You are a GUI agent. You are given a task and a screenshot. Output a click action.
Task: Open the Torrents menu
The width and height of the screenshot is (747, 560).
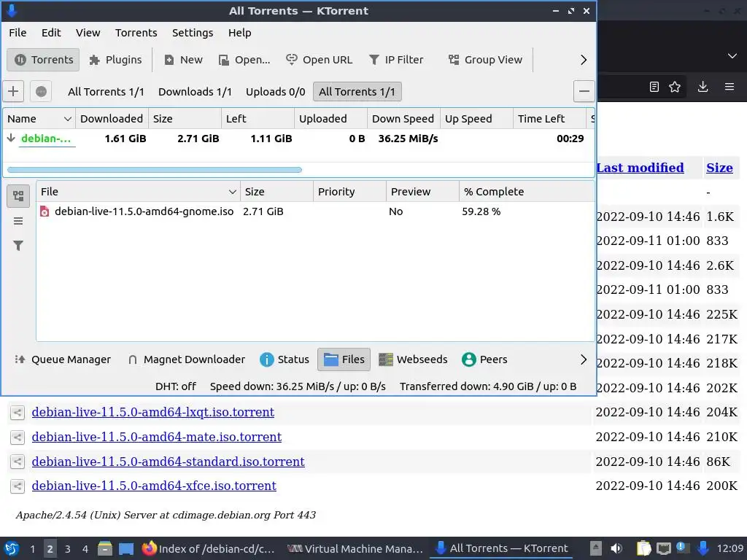point(136,32)
